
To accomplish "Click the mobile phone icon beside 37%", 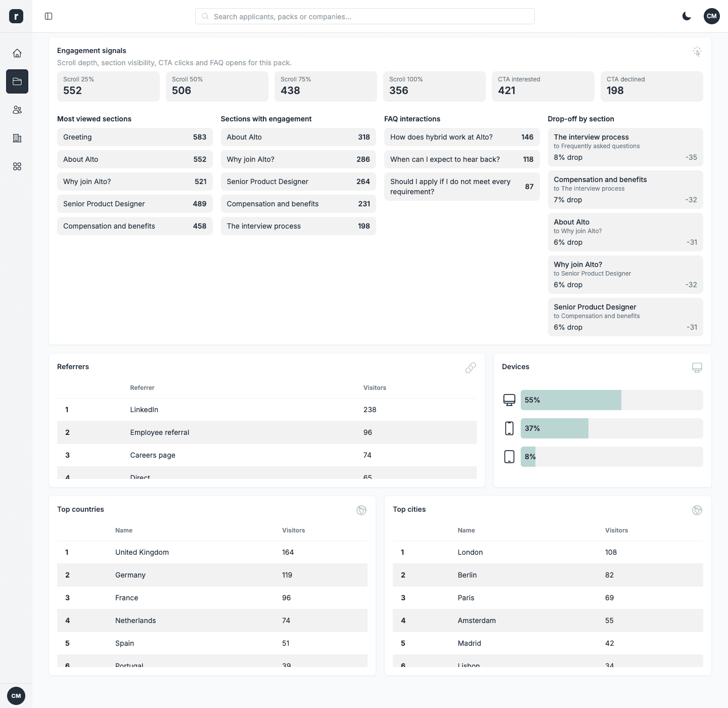I will coord(510,428).
